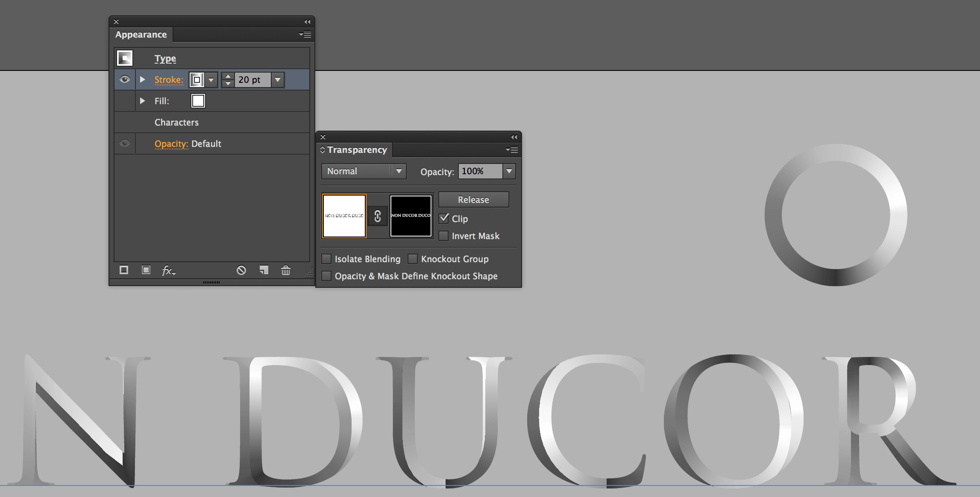Click the stroke color swatch
The height and width of the screenshot is (497, 980).
197,80
